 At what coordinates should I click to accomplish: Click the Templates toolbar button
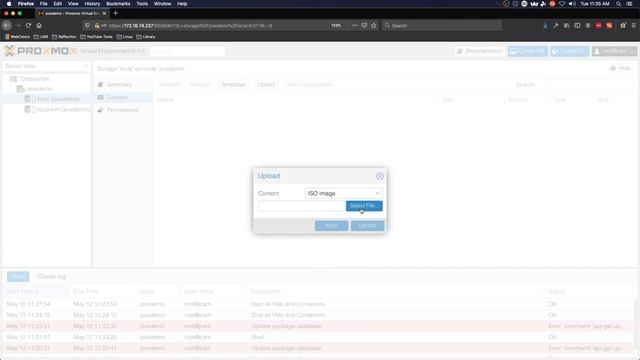233,84
